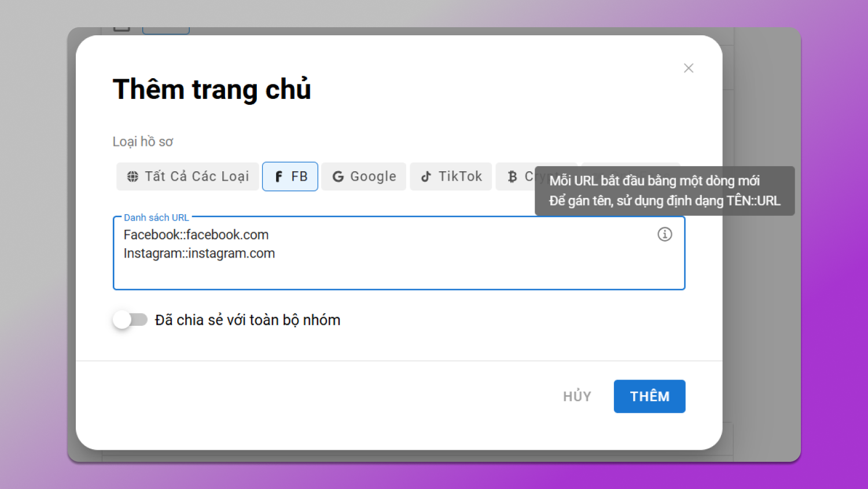This screenshot has width=868, height=489.
Task: Click the Bitcoin symbol on the Crypto chip
Action: coord(512,177)
